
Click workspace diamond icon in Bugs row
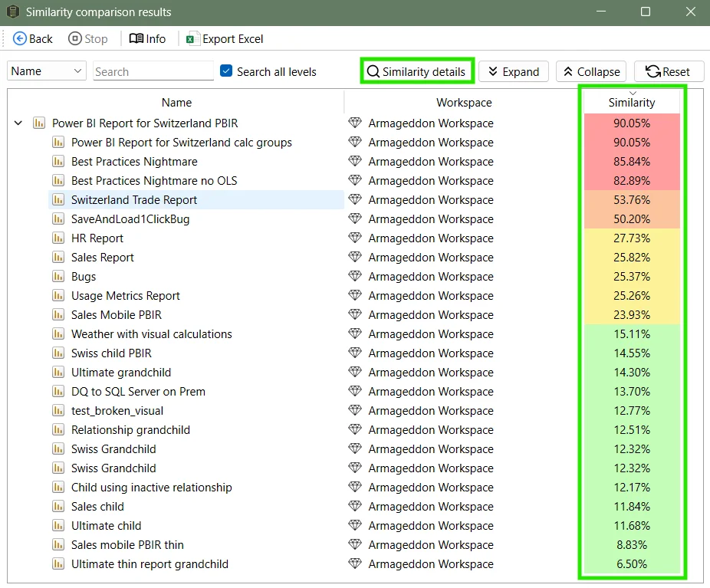[x=355, y=276]
